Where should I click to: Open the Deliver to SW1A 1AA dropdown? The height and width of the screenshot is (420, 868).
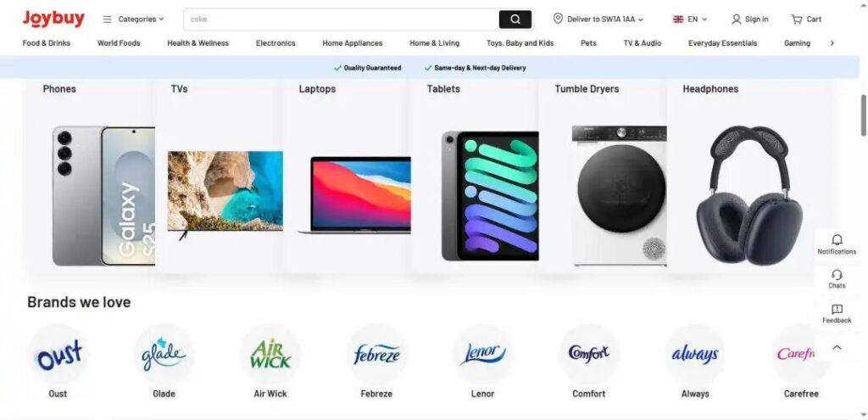pyautogui.click(x=598, y=20)
